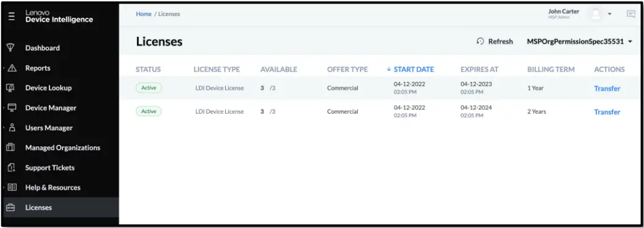This screenshot has height=228, width=644.
Task: Click the Device Manager monitor icon
Action: (x=12, y=108)
